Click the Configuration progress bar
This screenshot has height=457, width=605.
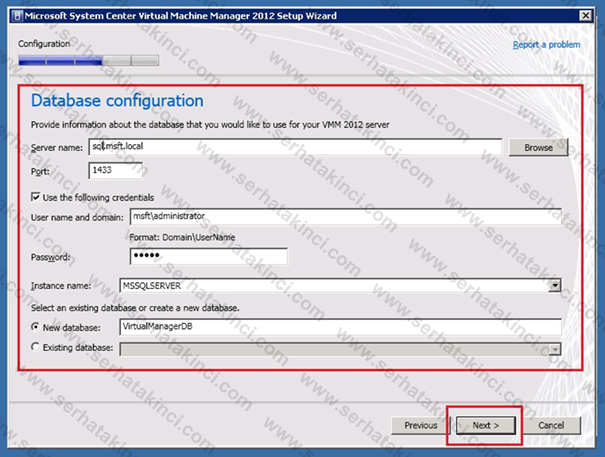point(88,60)
